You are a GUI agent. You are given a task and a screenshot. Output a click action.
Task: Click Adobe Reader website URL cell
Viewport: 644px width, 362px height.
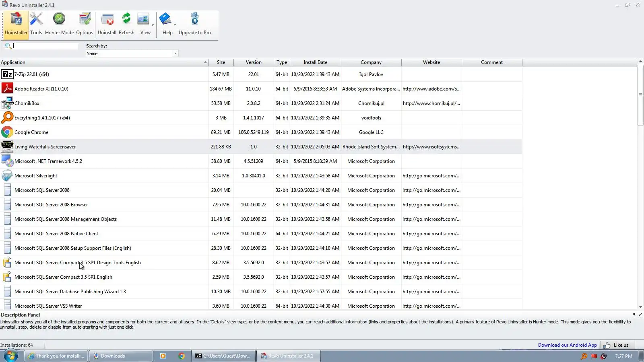(x=431, y=89)
